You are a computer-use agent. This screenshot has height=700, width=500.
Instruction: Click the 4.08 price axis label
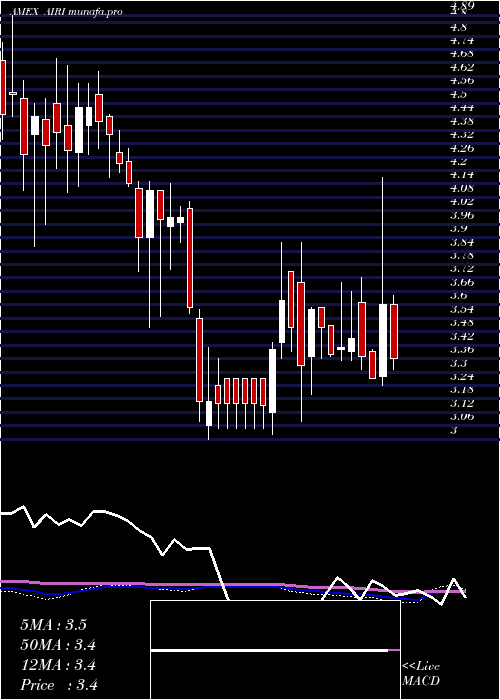[x=462, y=188]
